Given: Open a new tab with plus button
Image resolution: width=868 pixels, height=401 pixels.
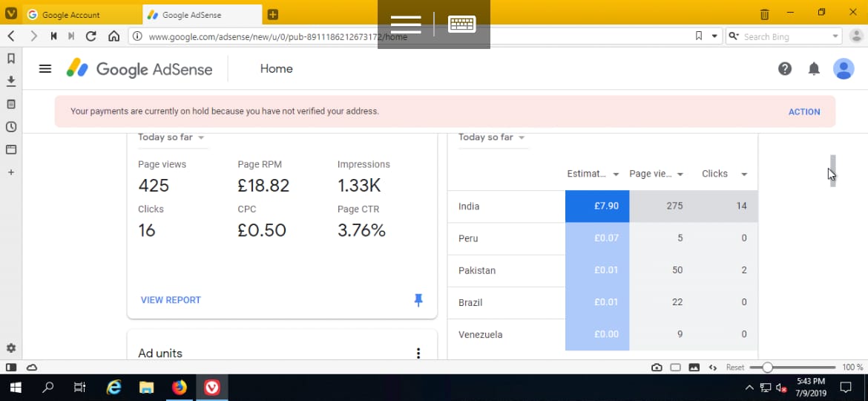Looking at the screenshot, I should click(x=272, y=15).
